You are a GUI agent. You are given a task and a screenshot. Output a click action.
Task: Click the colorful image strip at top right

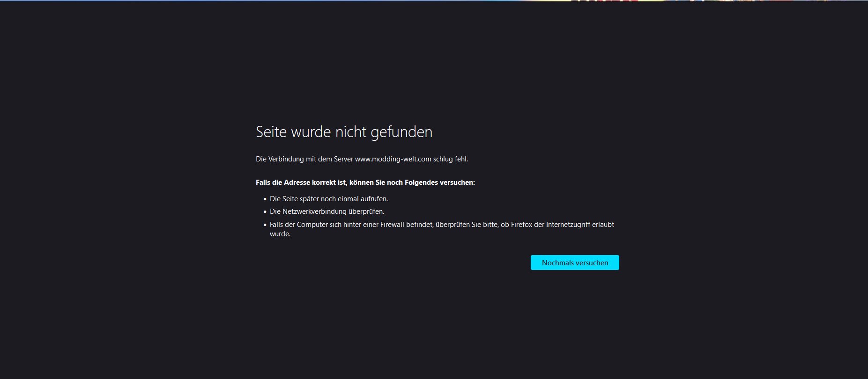click(703, 1)
